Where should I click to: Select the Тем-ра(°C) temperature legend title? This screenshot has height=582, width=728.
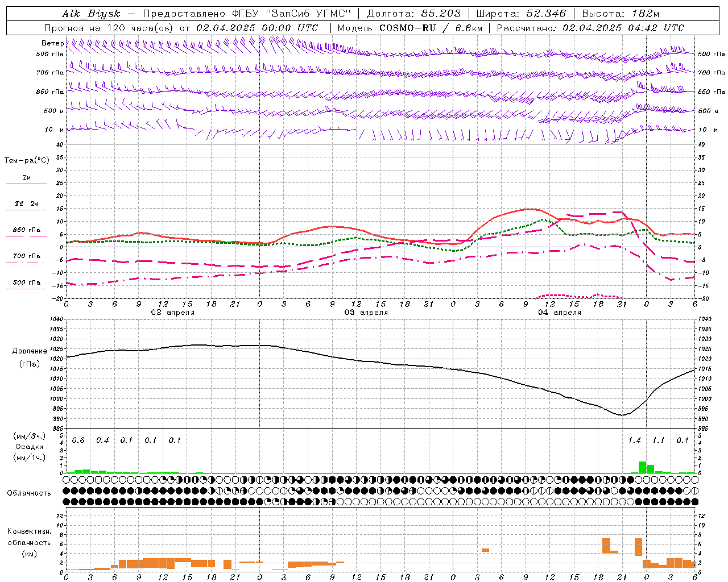click(27, 161)
